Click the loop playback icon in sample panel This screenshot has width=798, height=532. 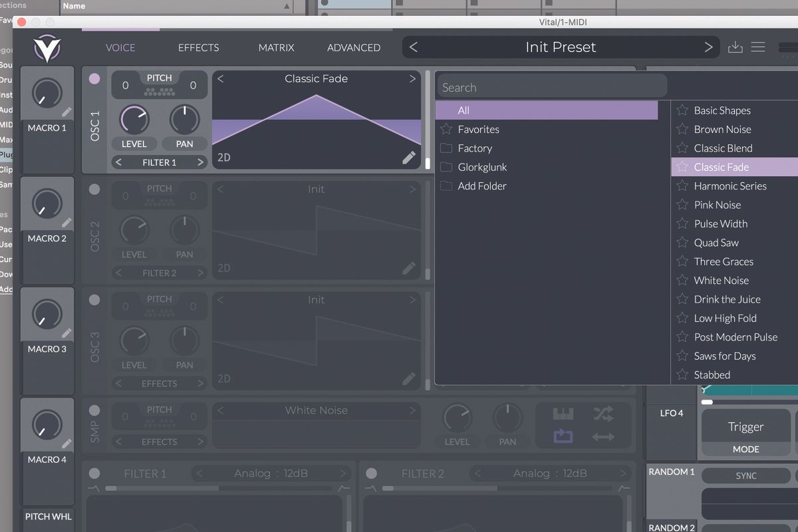point(563,436)
